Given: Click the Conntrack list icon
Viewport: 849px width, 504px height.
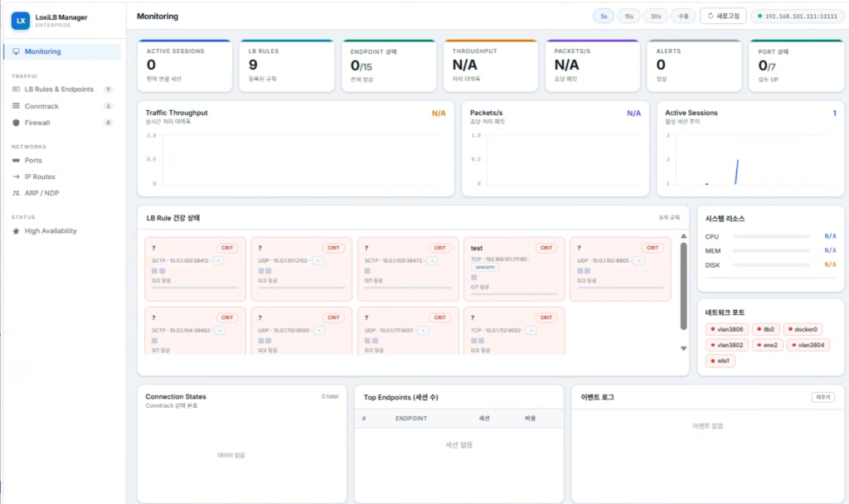Looking at the screenshot, I should coord(16,106).
